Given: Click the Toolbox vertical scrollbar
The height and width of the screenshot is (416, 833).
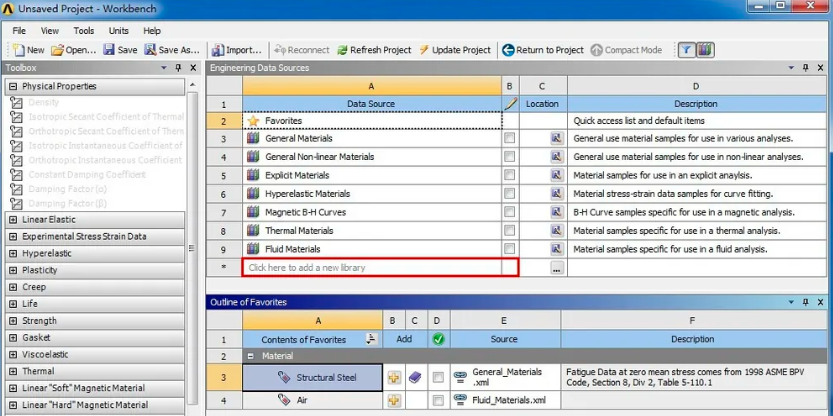Looking at the screenshot, I should (x=192, y=248).
